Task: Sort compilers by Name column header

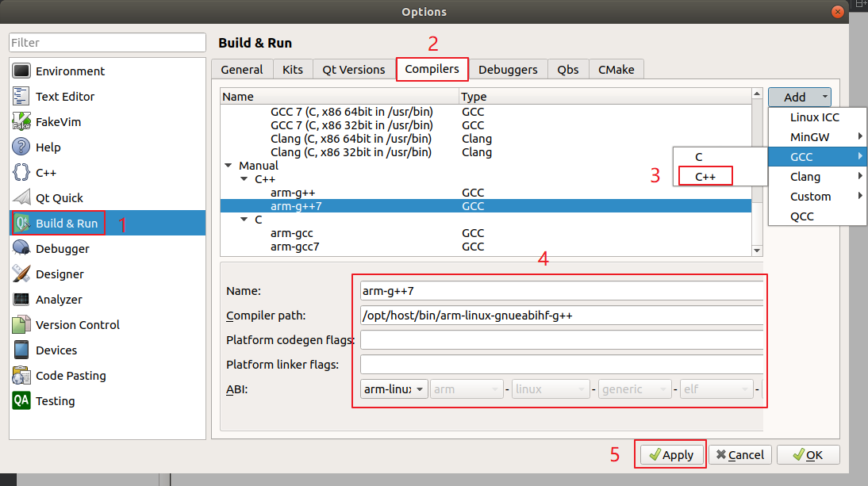Action: coord(340,97)
